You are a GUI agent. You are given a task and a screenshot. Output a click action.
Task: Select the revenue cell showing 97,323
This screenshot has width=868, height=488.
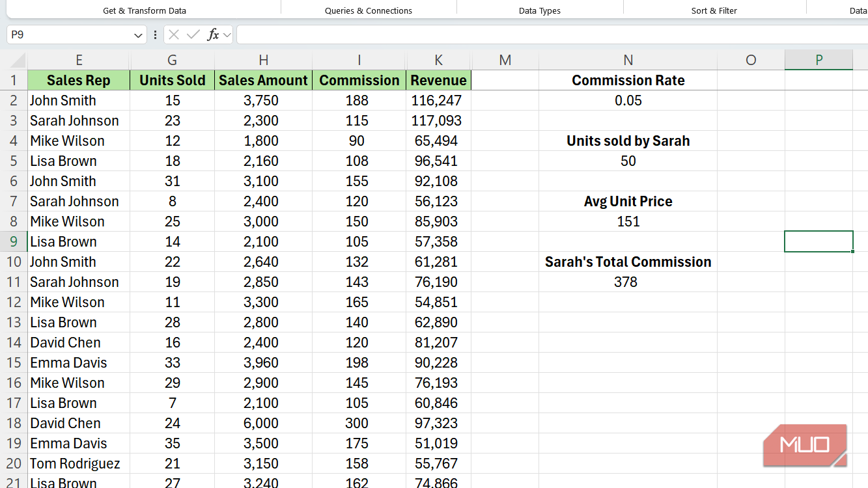tap(438, 424)
